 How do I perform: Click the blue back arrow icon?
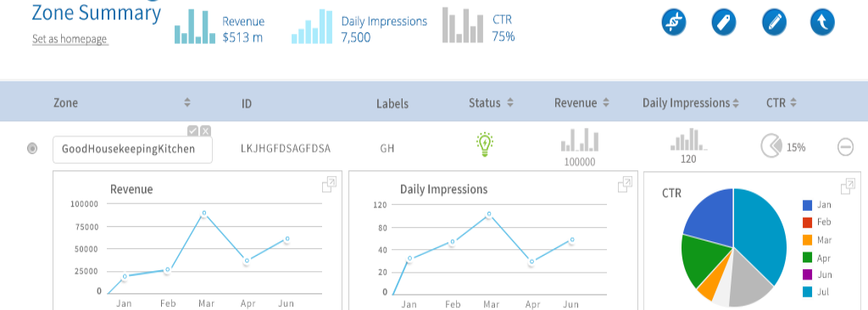pos(822,23)
